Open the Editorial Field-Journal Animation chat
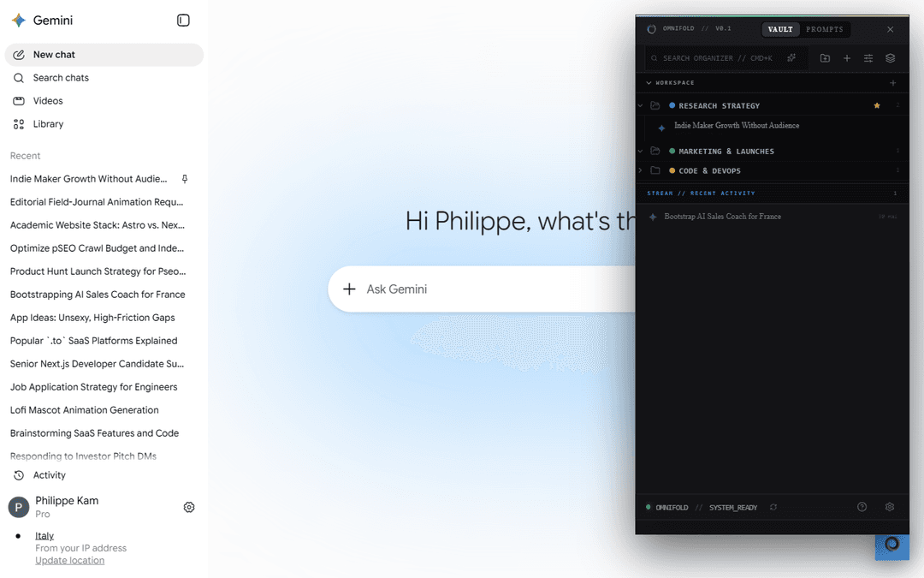The height and width of the screenshot is (578, 924). tap(104, 202)
